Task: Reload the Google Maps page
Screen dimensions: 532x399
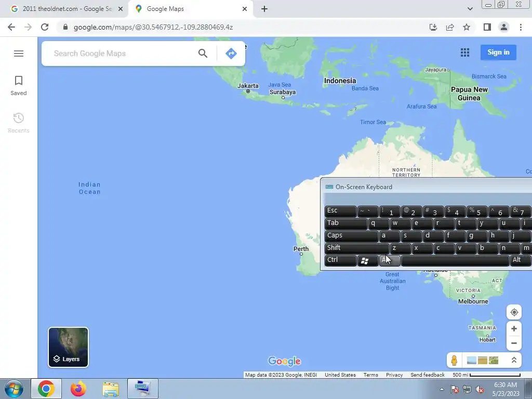Action: (45, 27)
